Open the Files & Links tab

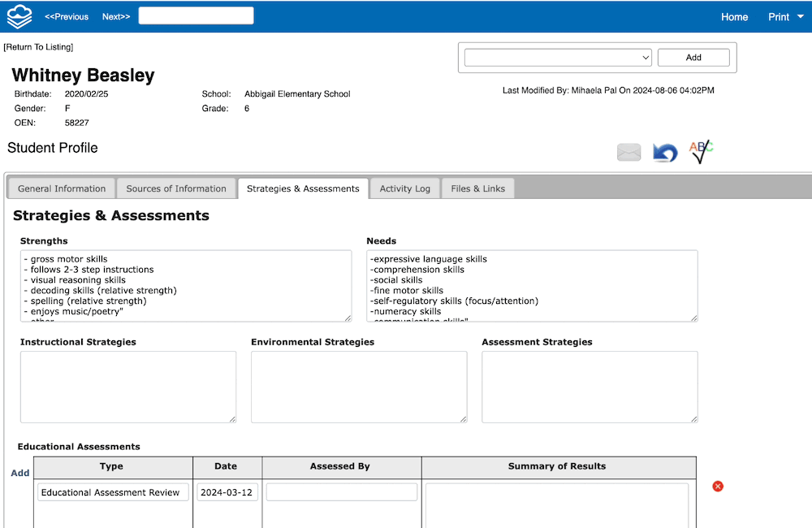[x=477, y=188]
